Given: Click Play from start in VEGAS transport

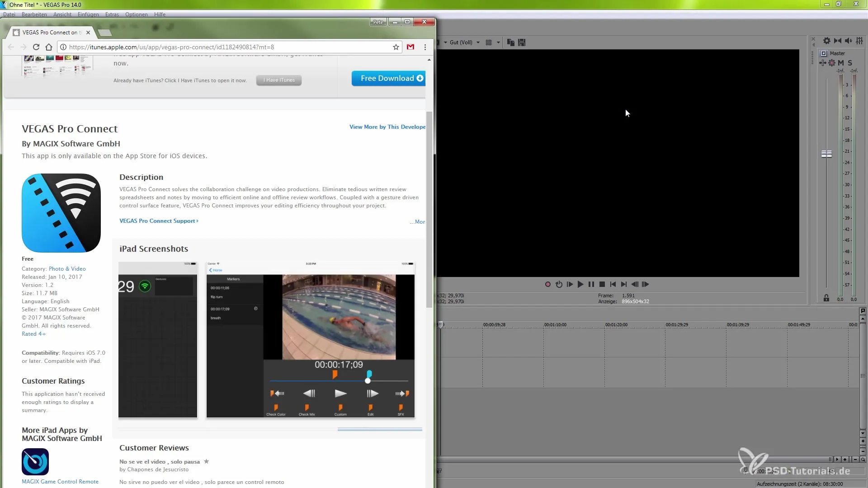Looking at the screenshot, I should tap(570, 284).
